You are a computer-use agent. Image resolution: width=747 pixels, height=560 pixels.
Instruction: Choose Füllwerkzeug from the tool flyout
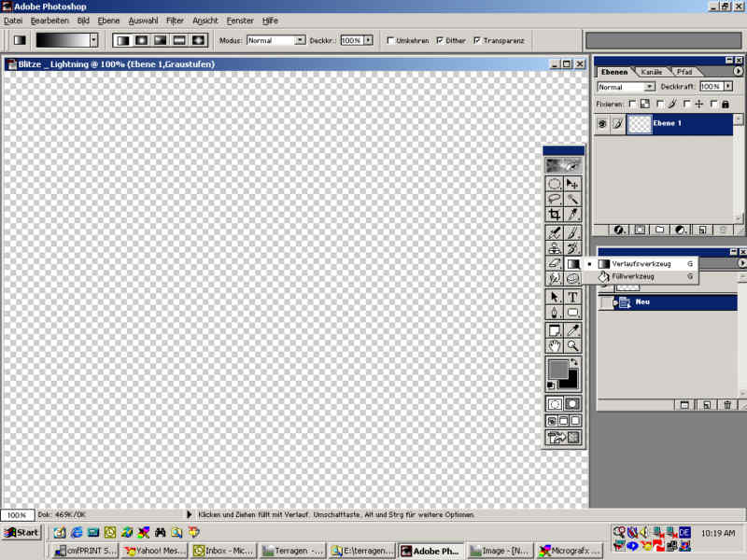[x=633, y=276]
